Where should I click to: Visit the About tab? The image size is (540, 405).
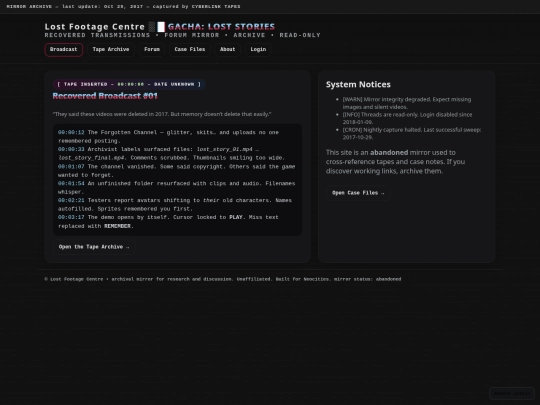(x=227, y=50)
